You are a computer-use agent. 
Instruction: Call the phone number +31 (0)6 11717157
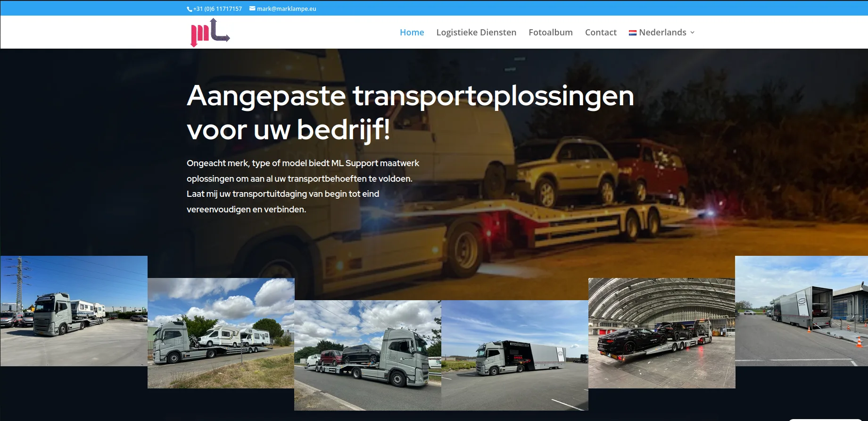[x=217, y=9]
